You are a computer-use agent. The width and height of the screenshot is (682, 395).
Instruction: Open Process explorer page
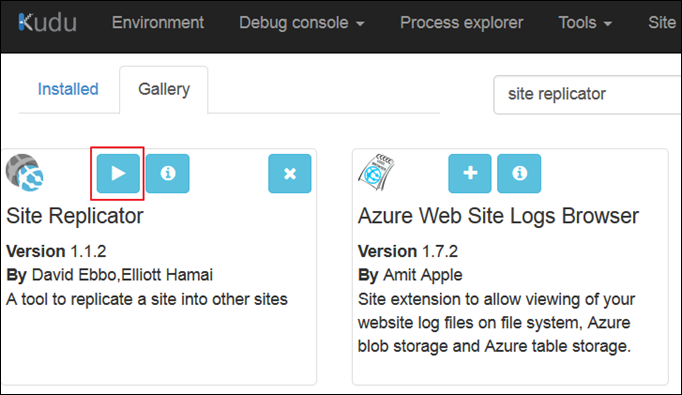461,23
